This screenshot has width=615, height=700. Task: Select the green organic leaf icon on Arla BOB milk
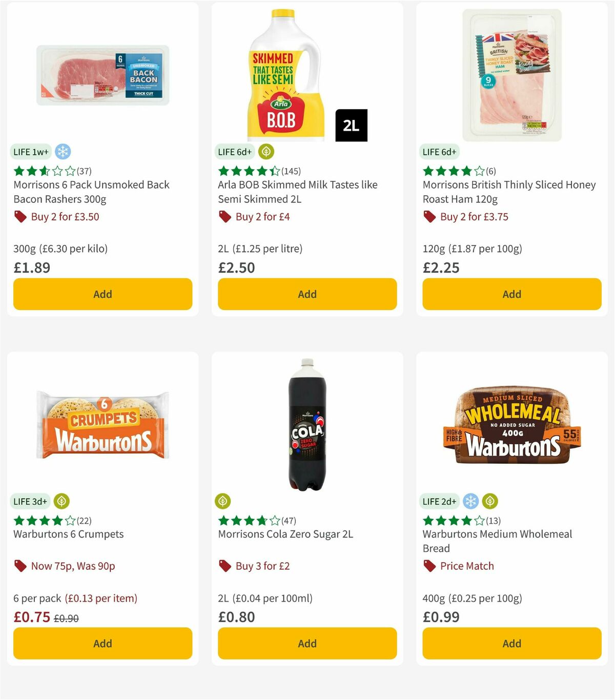point(266,152)
